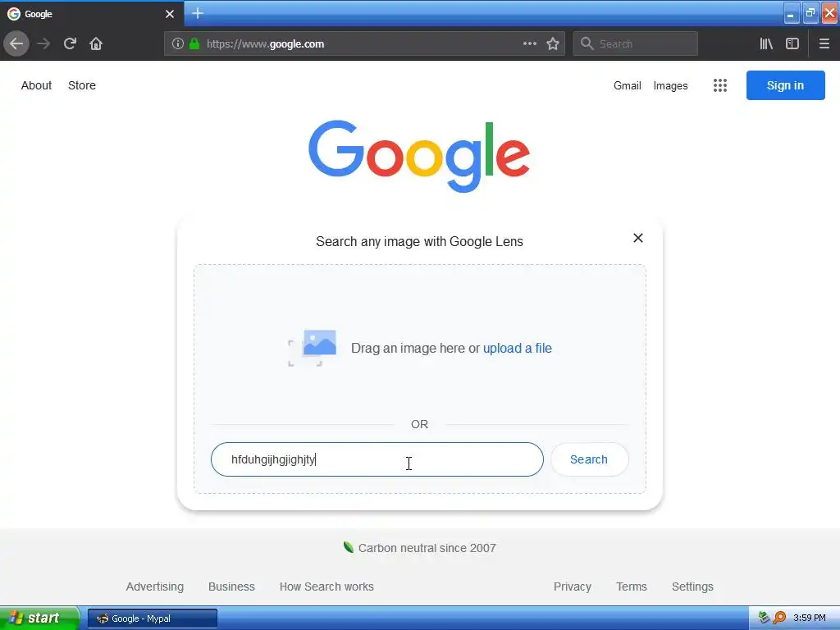Focus the image link input field
The image size is (840, 630).
(x=377, y=459)
